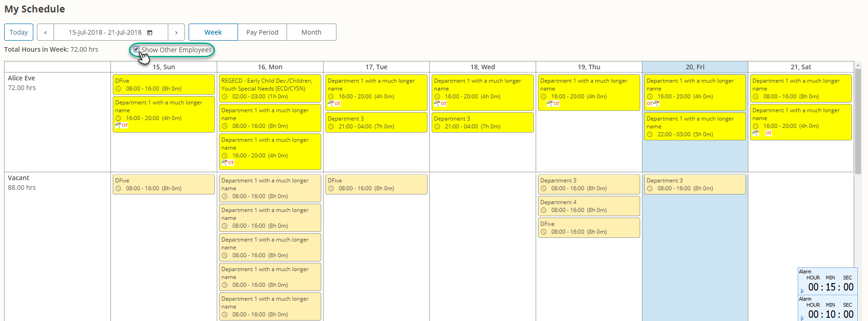Open the Vacant Tuesday DFive shift card
This screenshot has height=321, width=868.
(376, 184)
